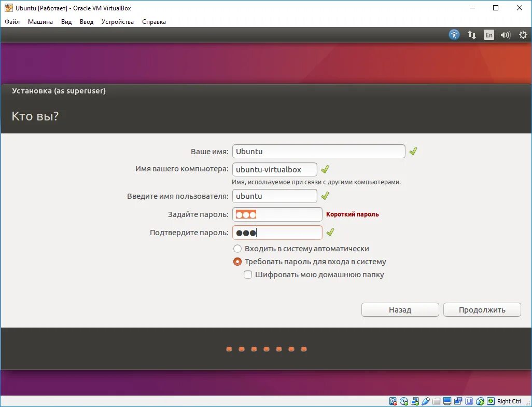Open the Файл menu
The image size is (532, 407).
(x=12, y=22)
